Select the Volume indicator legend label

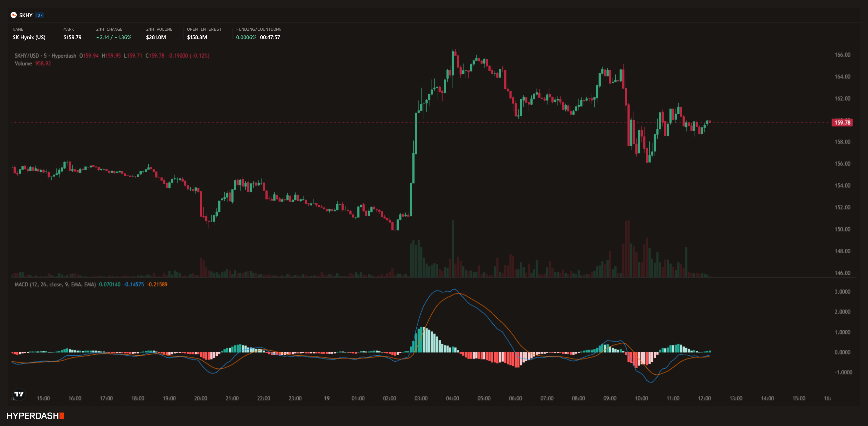click(23, 63)
